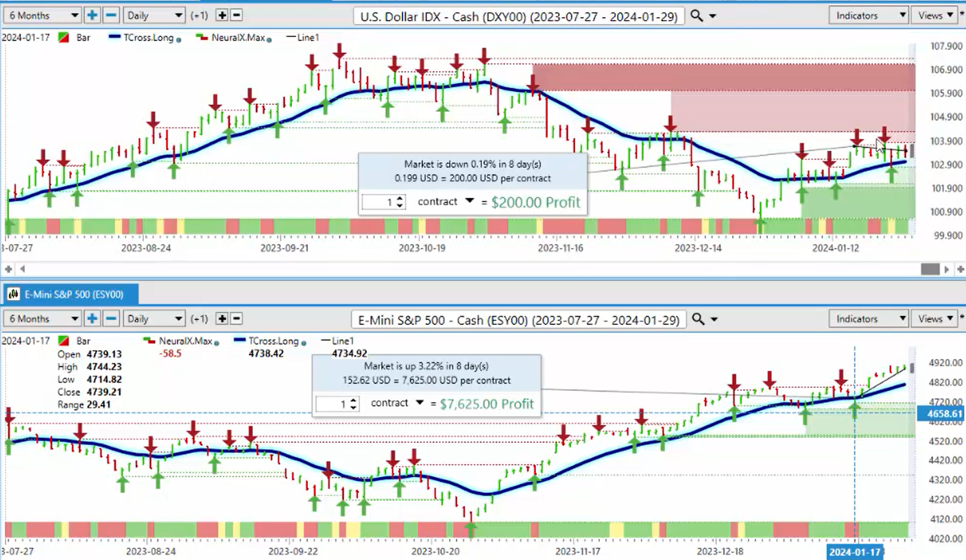This screenshot has width=966, height=560.
Task: Click the U.S. Dollar IDX - Cash (DXY00) title field
Action: (519, 16)
